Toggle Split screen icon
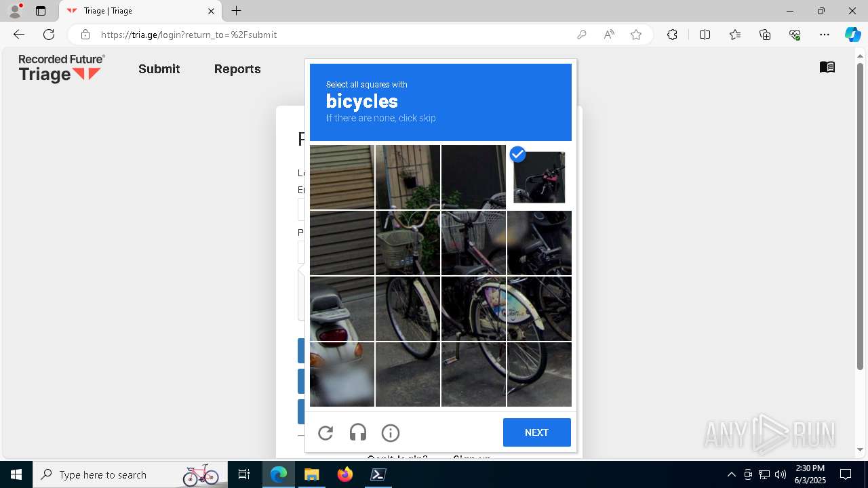Image resolution: width=868 pixels, height=488 pixels. click(705, 35)
